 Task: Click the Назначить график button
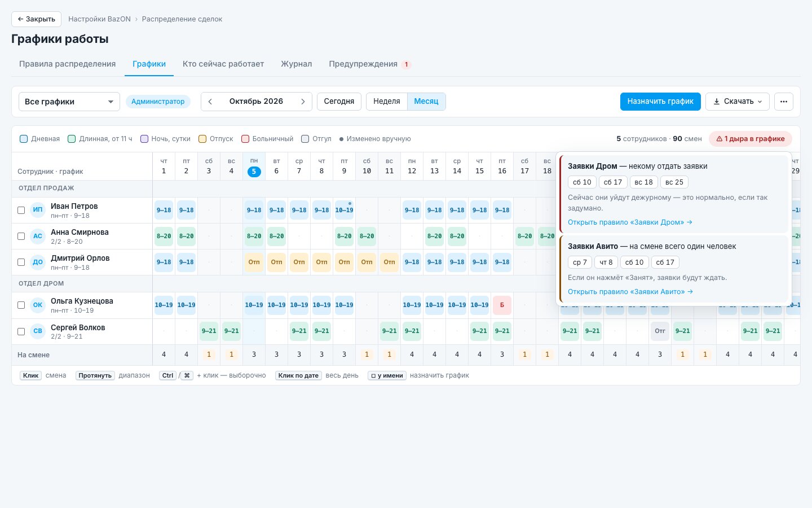tap(660, 102)
